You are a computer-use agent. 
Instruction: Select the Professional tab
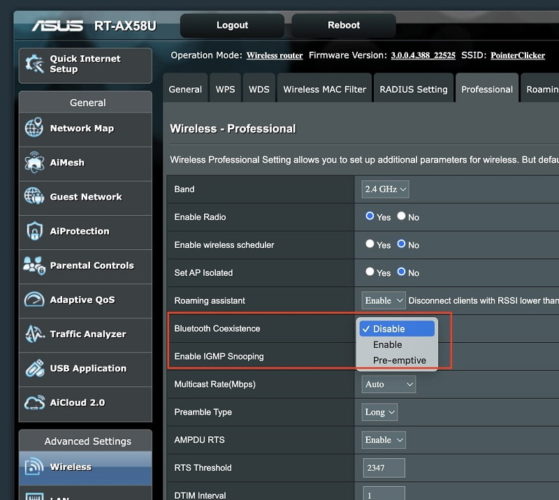(x=487, y=88)
